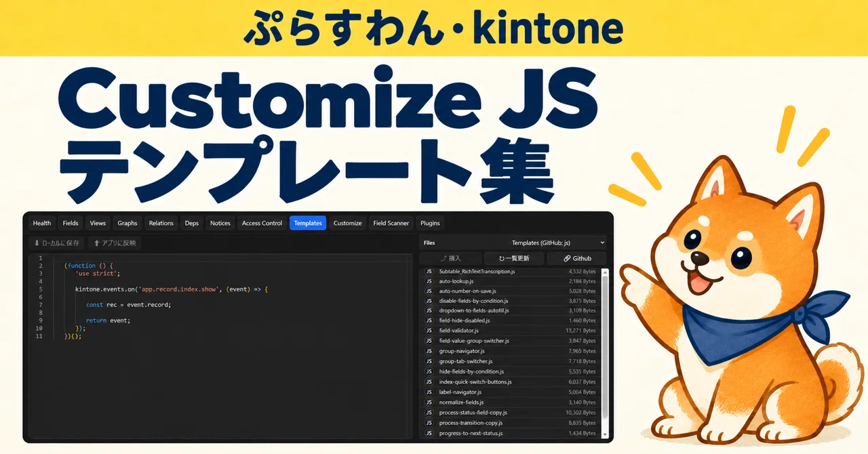Select file name normalize-fields.js
Viewport: 868px width, 454px height.
(x=461, y=403)
